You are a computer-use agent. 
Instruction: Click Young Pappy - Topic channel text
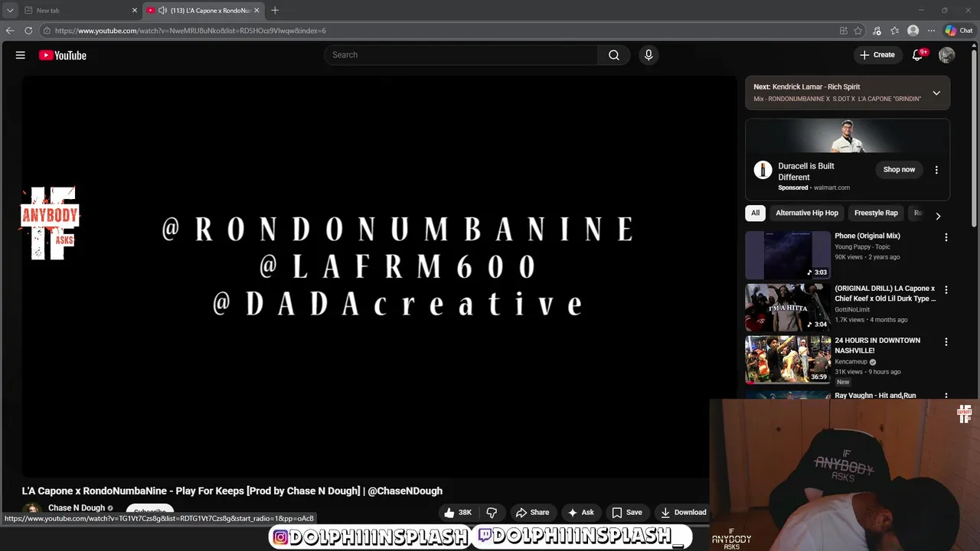pyautogui.click(x=862, y=247)
